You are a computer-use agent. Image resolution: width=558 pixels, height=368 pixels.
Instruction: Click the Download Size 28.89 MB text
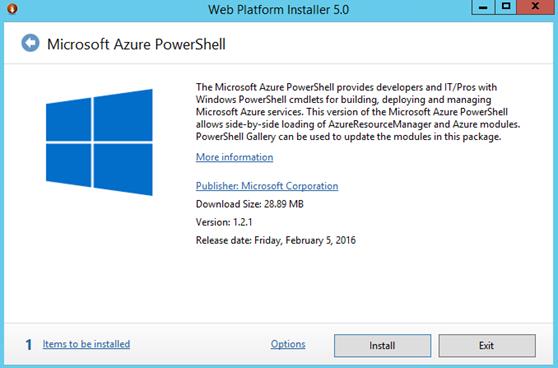click(249, 204)
